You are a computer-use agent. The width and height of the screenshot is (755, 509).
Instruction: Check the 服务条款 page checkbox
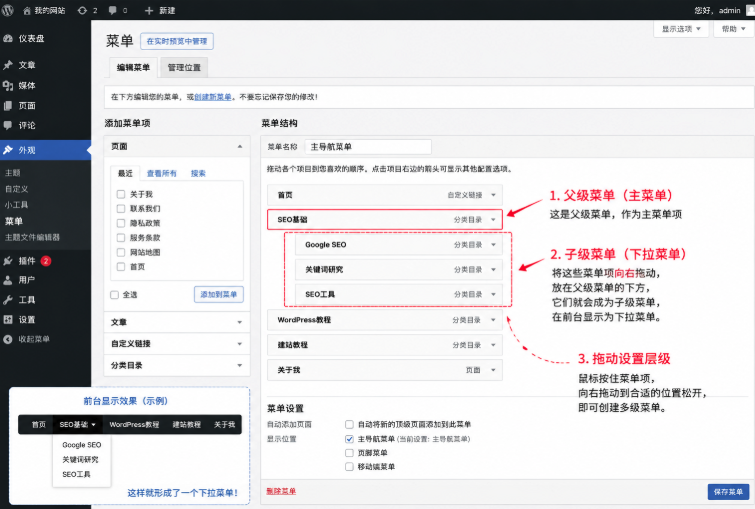coord(121,237)
